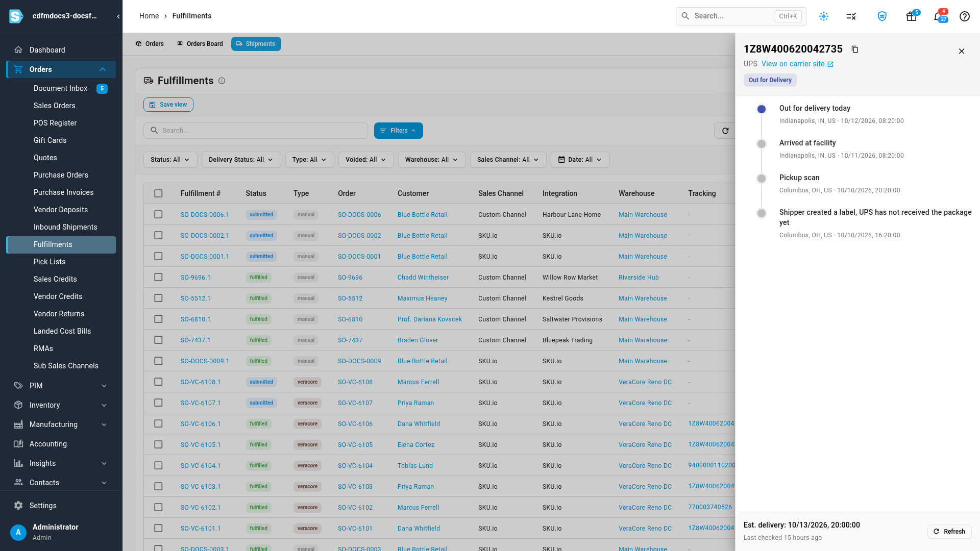This screenshot has width=980, height=551.
Task: Copy tracking number 1Z8W400620042735
Action: pyautogui.click(x=855, y=49)
